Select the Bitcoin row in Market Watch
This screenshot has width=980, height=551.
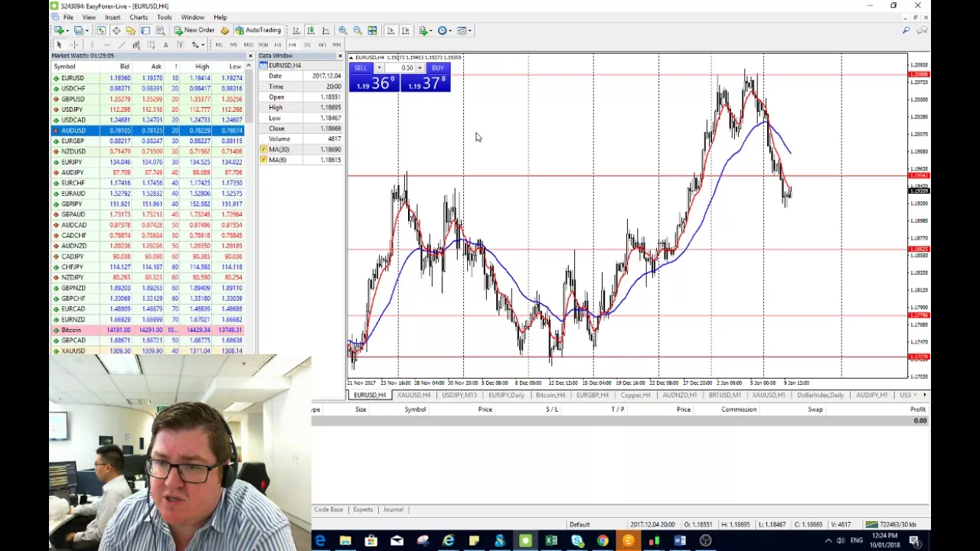148,330
